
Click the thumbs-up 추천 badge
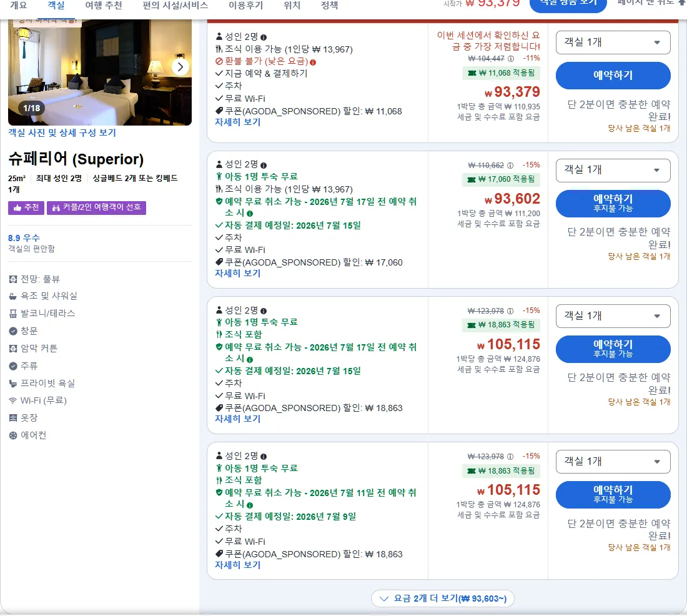(x=26, y=207)
